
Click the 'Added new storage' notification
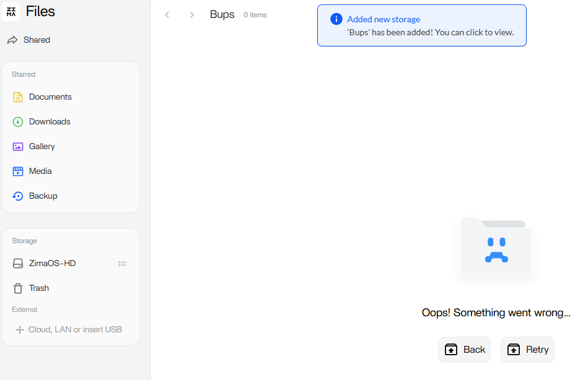pos(421,25)
